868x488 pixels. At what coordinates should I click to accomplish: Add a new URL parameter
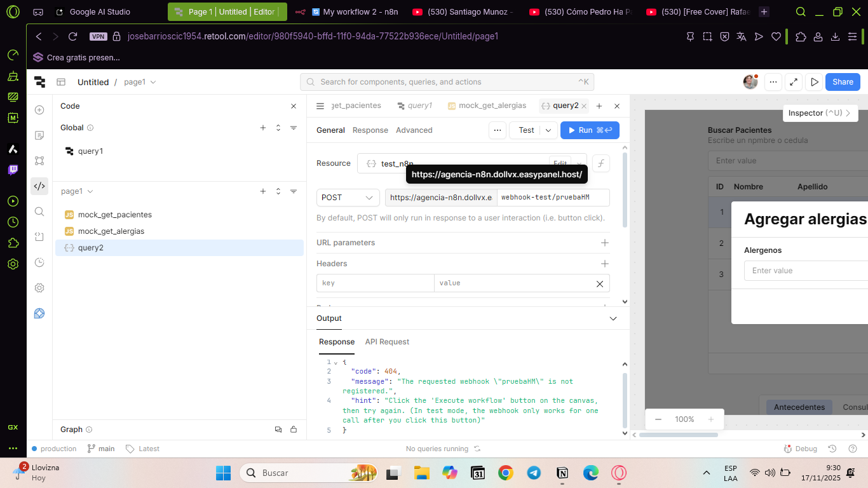coord(604,243)
